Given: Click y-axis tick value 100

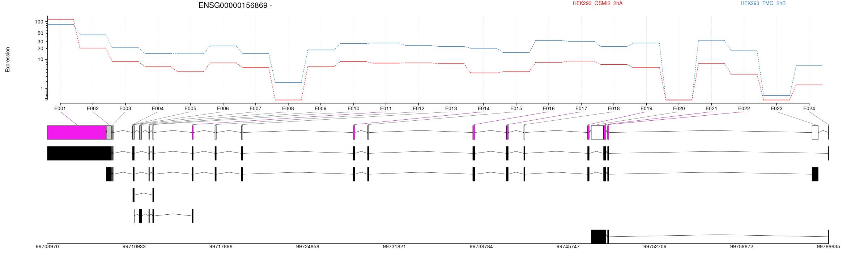Looking at the screenshot, I should click(39, 22).
